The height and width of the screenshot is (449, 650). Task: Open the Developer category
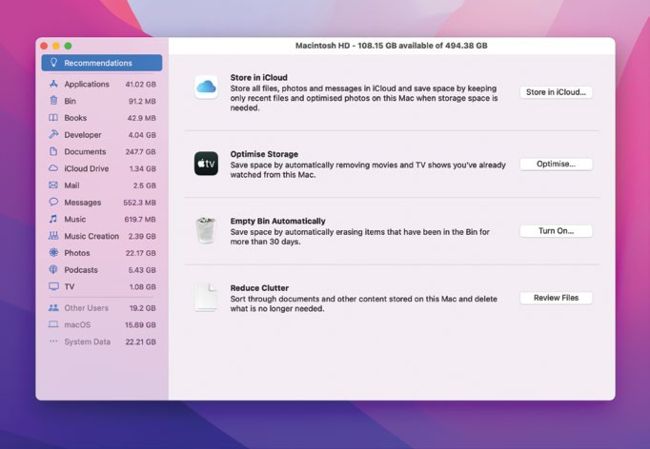(83, 135)
